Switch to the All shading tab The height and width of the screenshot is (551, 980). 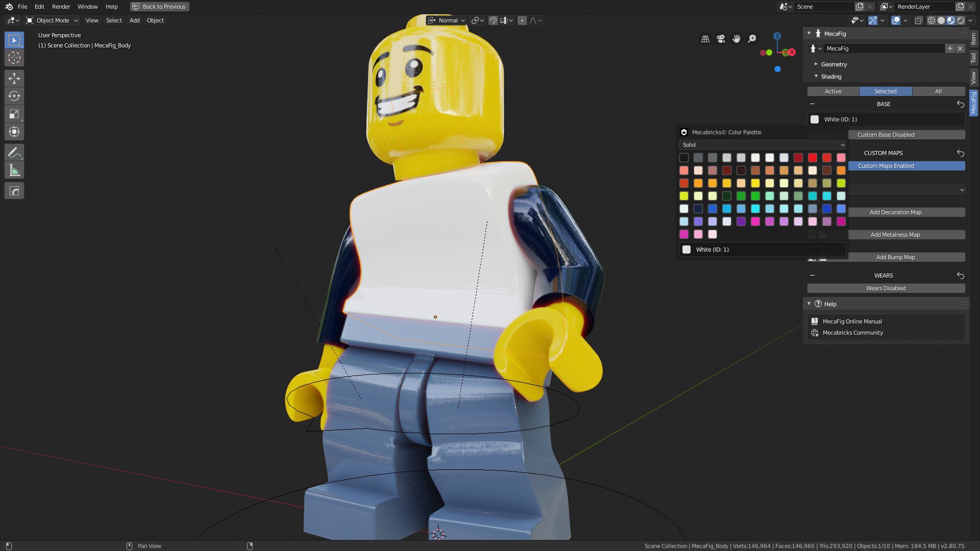coord(938,91)
